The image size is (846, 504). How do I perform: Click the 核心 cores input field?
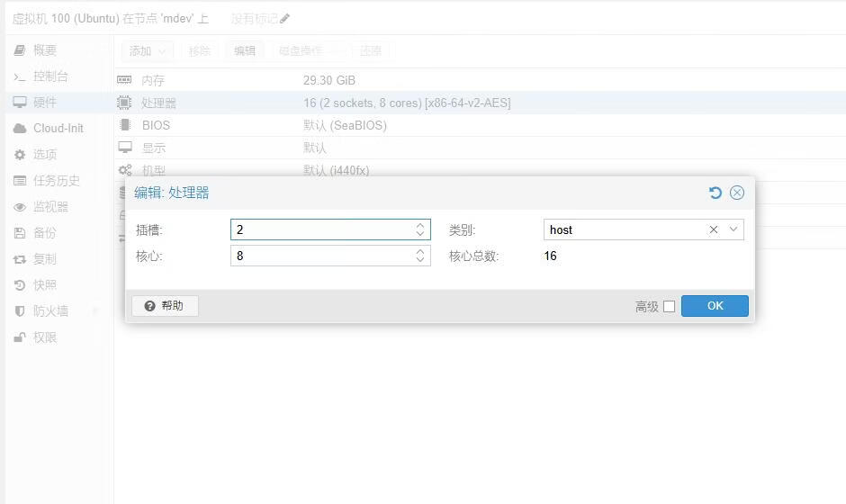click(x=321, y=256)
